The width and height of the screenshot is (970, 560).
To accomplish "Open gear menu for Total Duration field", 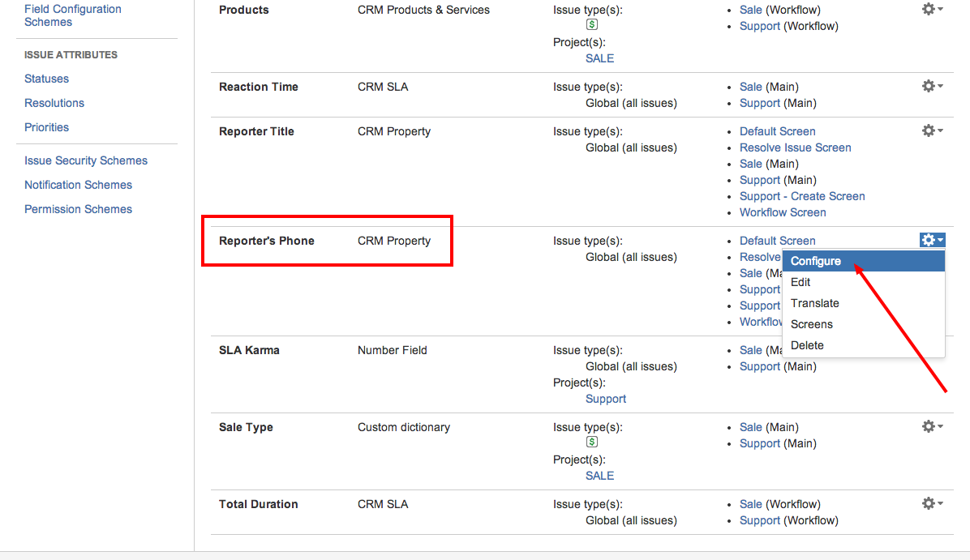I will pyautogui.click(x=932, y=503).
